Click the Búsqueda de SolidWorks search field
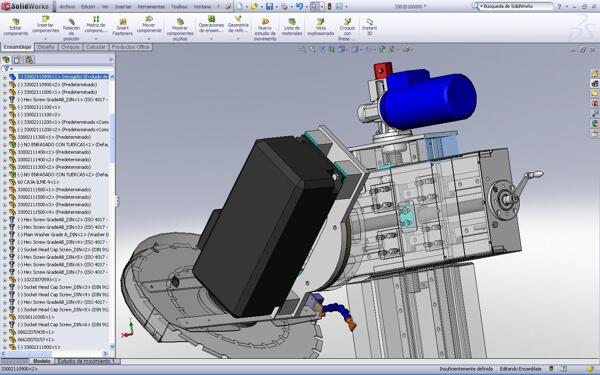This screenshot has height=375, width=600. pos(517,6)
